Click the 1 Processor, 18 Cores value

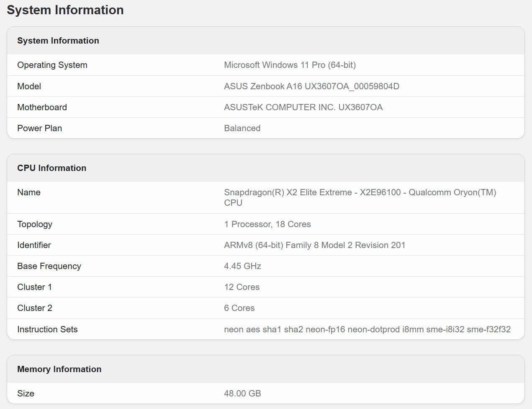click(267, 224)
